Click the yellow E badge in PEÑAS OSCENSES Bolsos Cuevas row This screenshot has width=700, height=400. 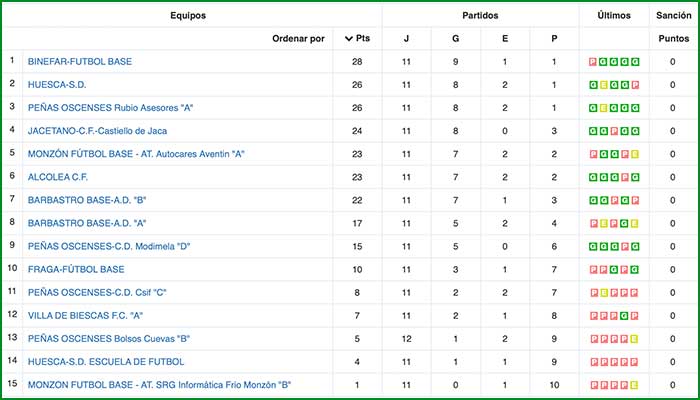coord(634,339)
